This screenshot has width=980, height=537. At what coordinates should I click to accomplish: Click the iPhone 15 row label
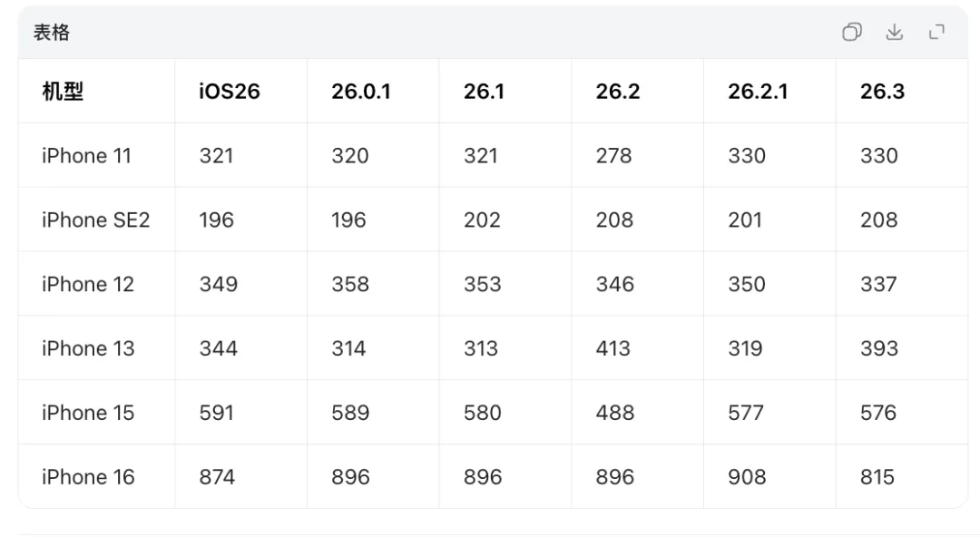(x=87, y=413)
